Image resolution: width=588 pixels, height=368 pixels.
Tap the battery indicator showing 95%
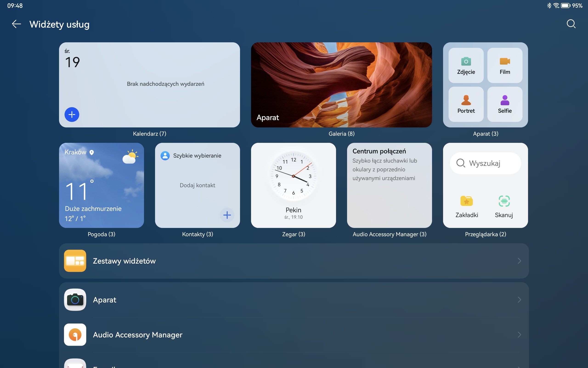point(571,5)
